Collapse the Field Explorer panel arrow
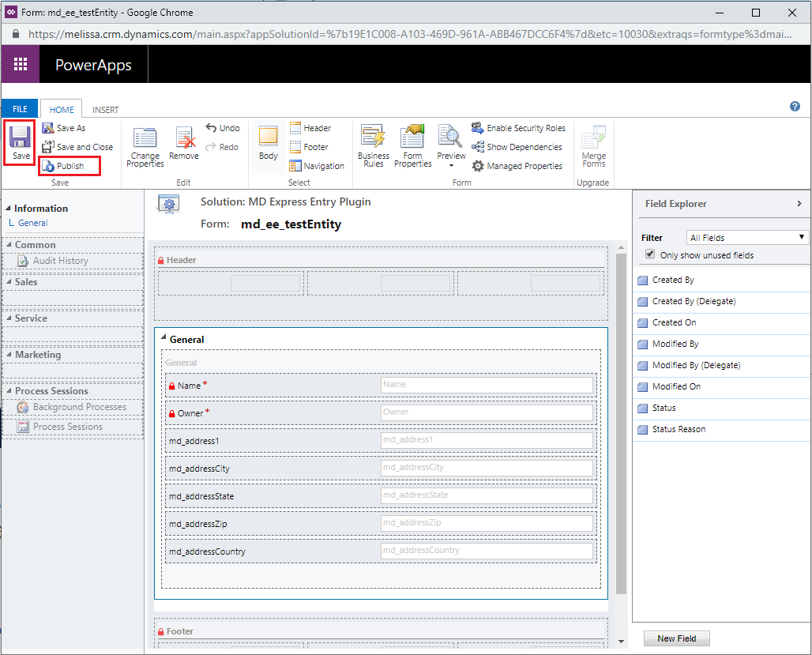The width and height of the screenshot is (812, 655). [x=799, y=204]
